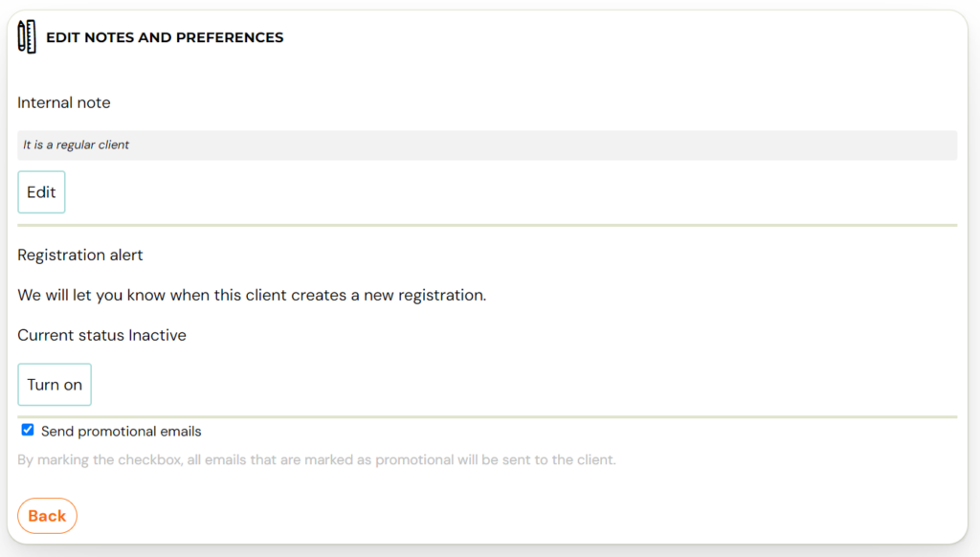980x557 pixels.
Task: Turn on the registration alert
Action: tap(55, 385)
